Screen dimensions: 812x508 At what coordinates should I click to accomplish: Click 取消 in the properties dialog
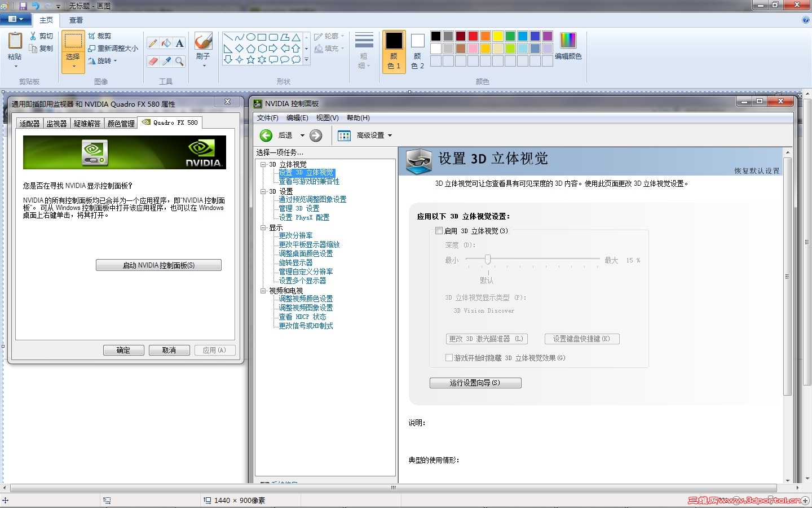pyautogui.click(x=169, y=350)
